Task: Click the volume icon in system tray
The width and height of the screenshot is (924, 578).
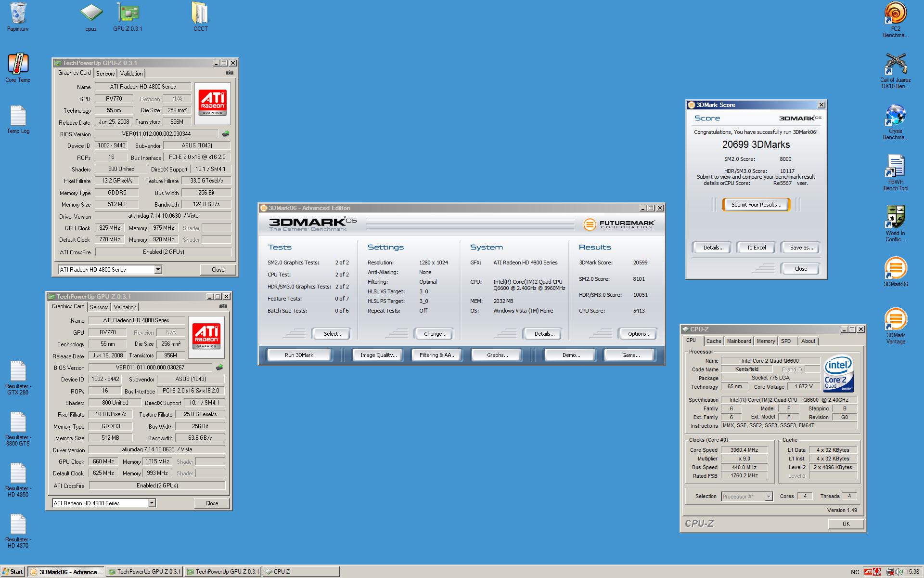Action: [898, 572]
